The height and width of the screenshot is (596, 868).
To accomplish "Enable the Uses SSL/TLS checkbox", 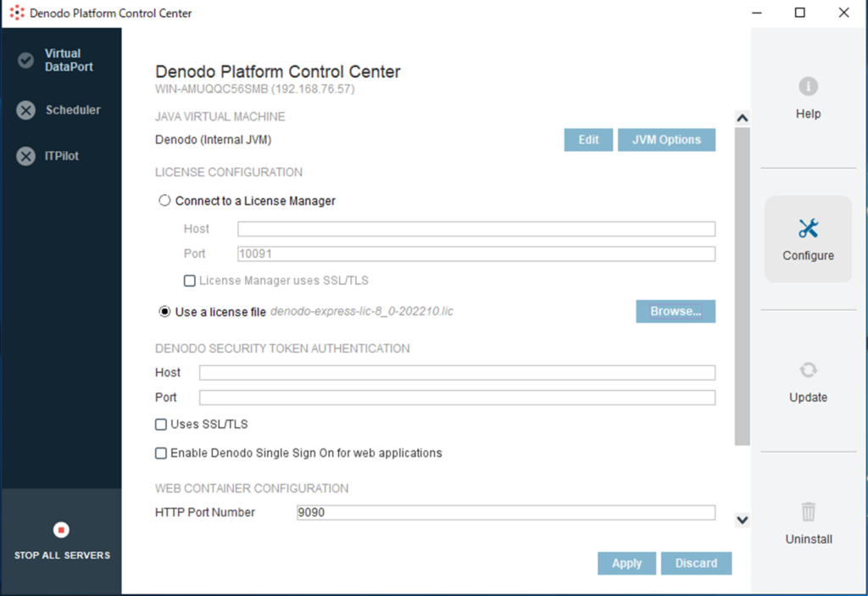I will 161,425.
